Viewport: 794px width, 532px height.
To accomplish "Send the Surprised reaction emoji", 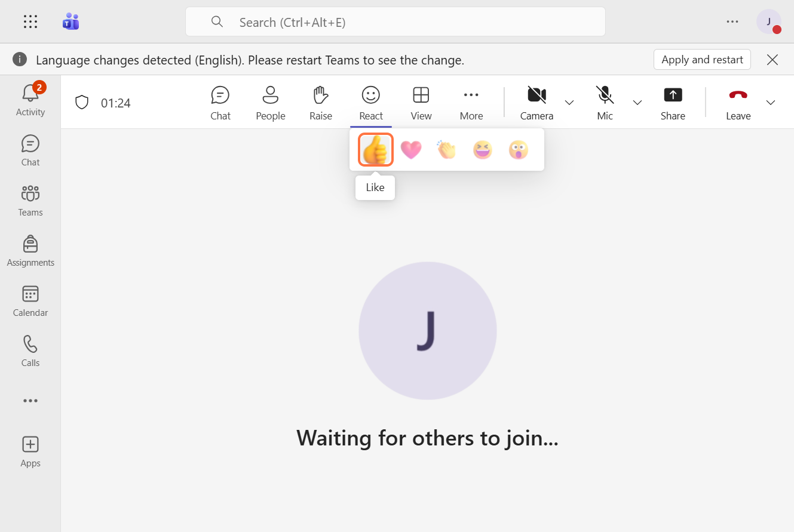I will click(x=518, y=149).
